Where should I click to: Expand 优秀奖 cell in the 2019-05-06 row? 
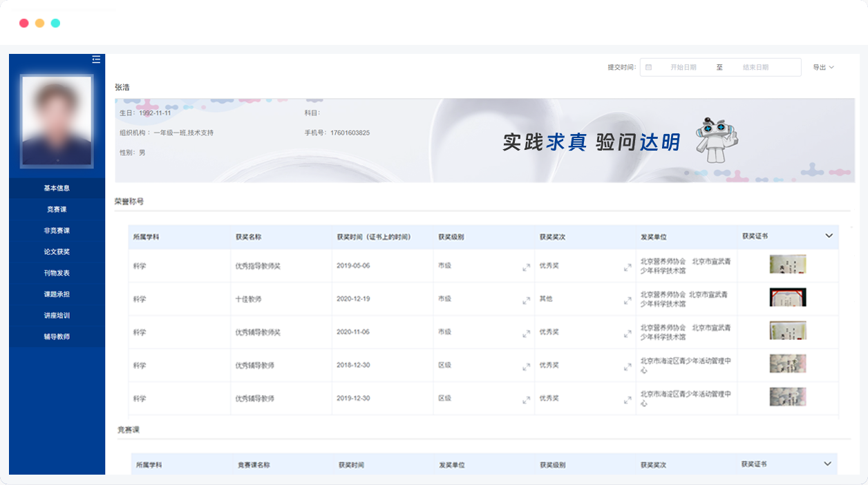click(628, 267)
